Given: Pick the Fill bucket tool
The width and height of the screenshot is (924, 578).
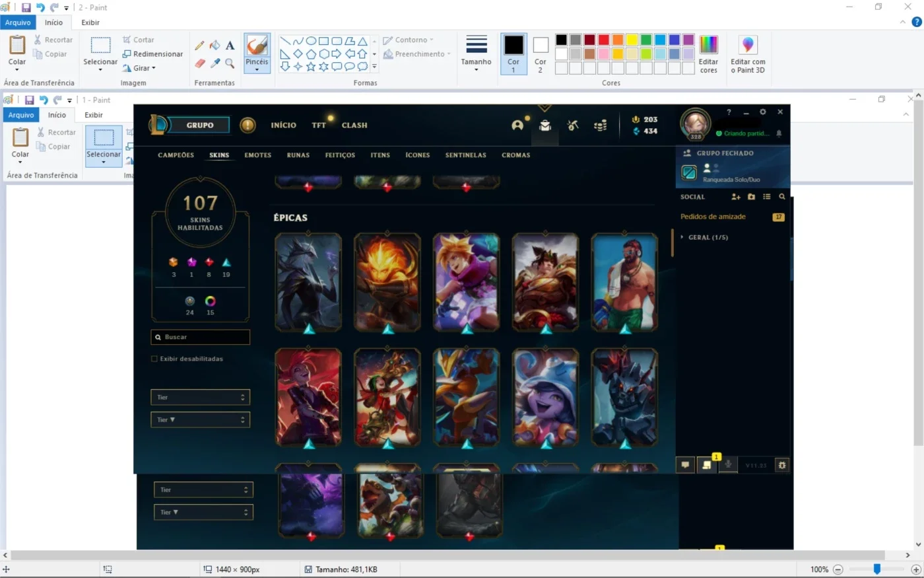Looking at the screenshot, I should pos(214,46).
